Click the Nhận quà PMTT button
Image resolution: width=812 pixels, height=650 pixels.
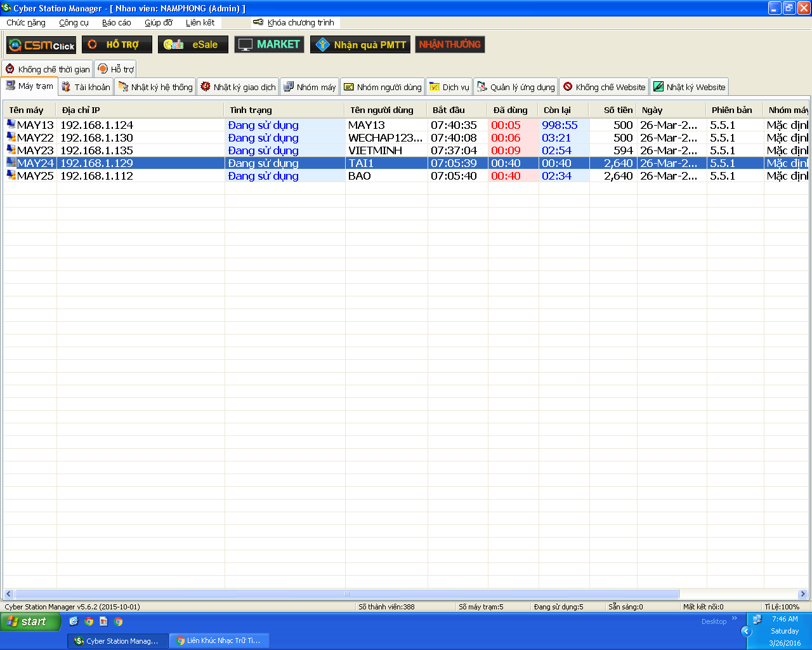360,44
